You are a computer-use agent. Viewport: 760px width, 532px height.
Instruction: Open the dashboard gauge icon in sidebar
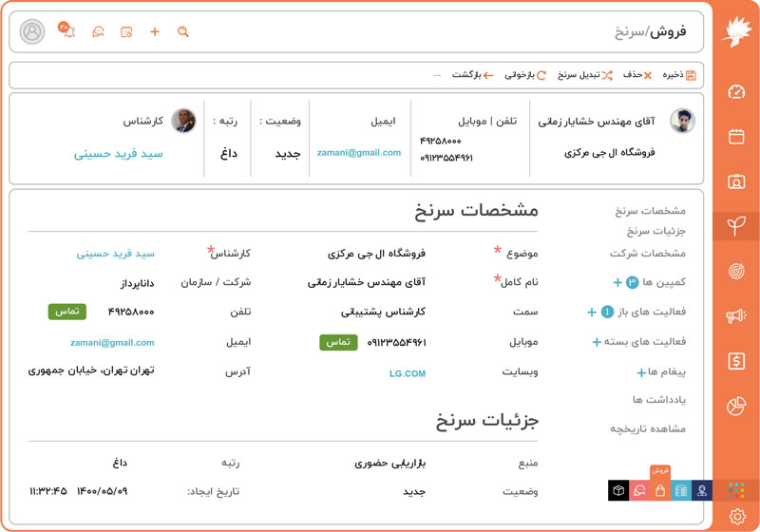pos(736,92)
